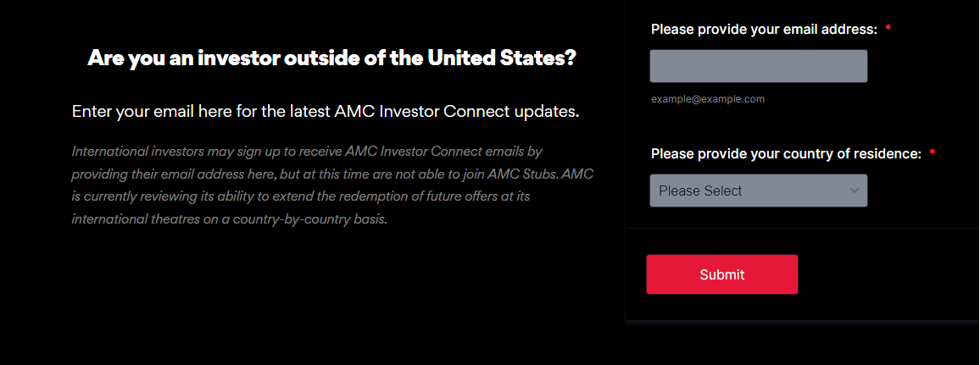Click the chevron arrow on country selector

tap(854, 191)
